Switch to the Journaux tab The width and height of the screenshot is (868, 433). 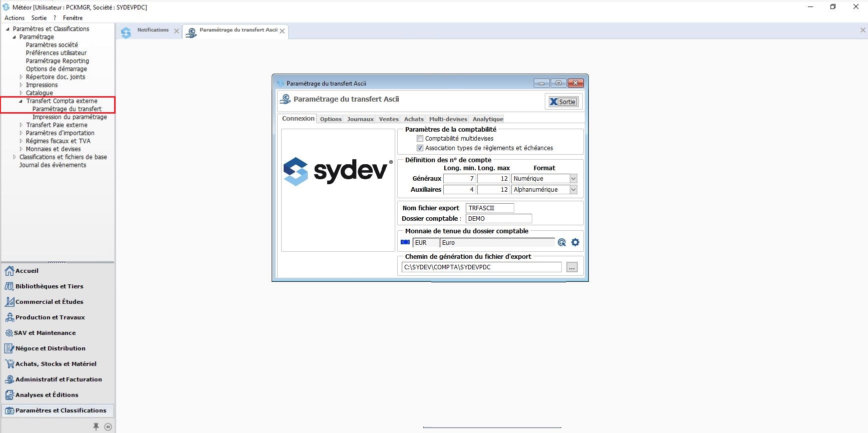click(360, 119)
